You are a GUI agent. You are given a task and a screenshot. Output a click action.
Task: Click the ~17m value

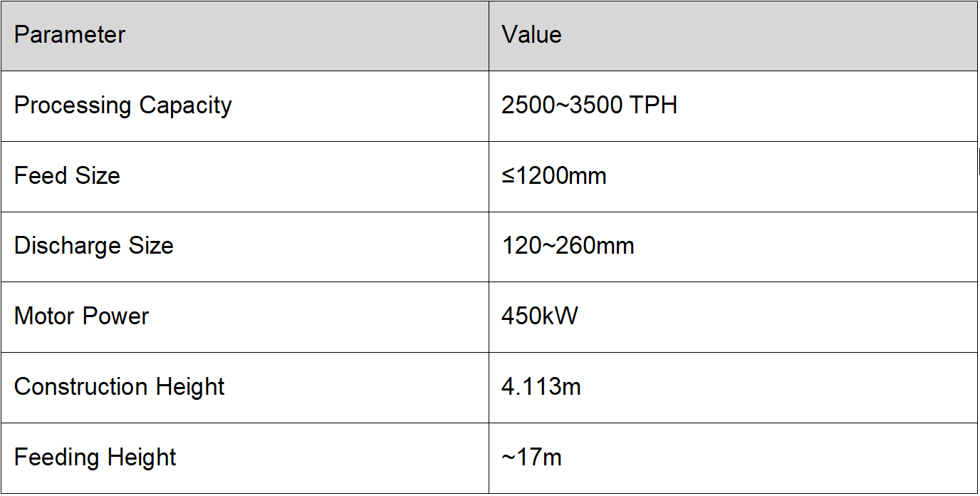click(x=531, y=458)
